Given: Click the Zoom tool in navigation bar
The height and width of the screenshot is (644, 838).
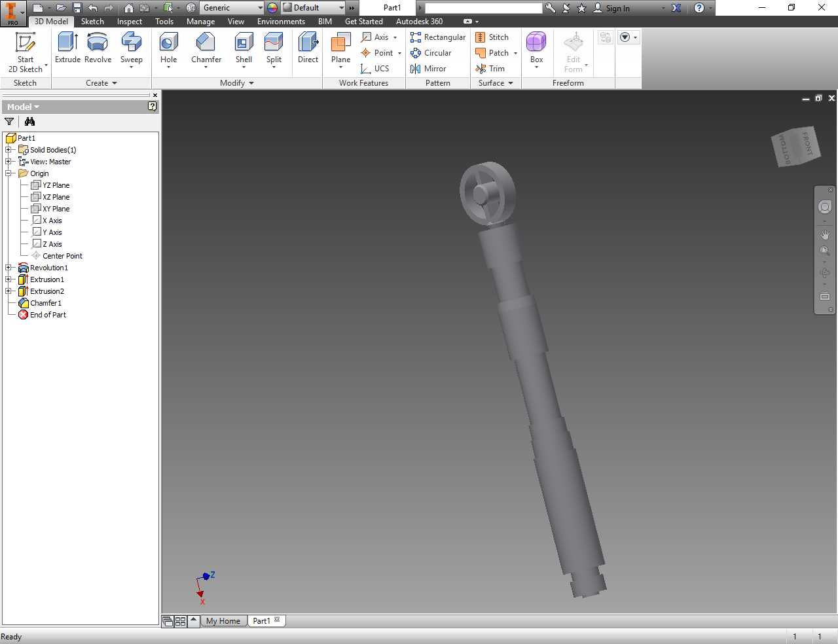Looking at the screenshot, I should coord(825,251).
